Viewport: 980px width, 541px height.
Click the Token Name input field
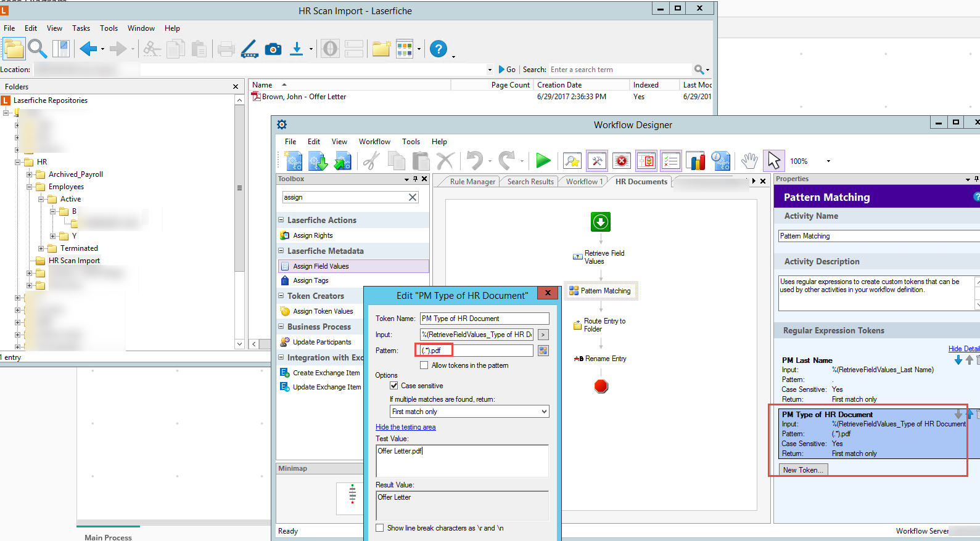(484, 319)
